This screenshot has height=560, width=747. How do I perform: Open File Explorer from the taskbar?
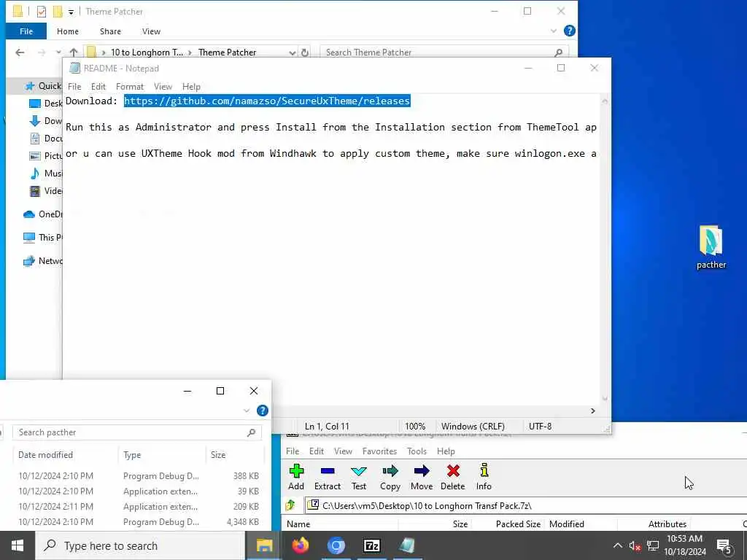point(264,545)
